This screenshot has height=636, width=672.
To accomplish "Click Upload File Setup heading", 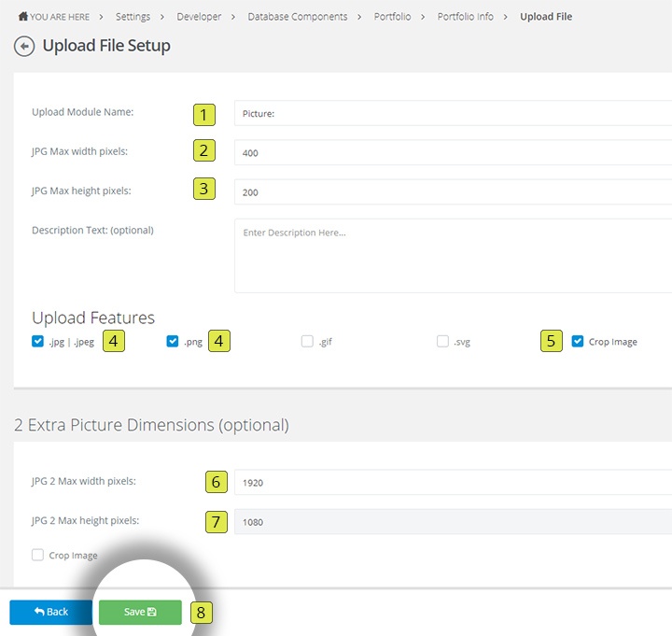I will click(106, 46).
